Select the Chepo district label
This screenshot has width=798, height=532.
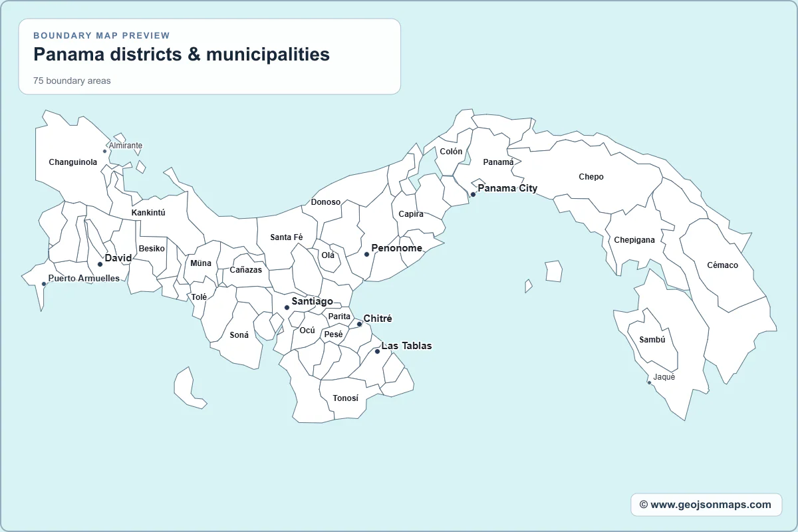click(591, 177)
